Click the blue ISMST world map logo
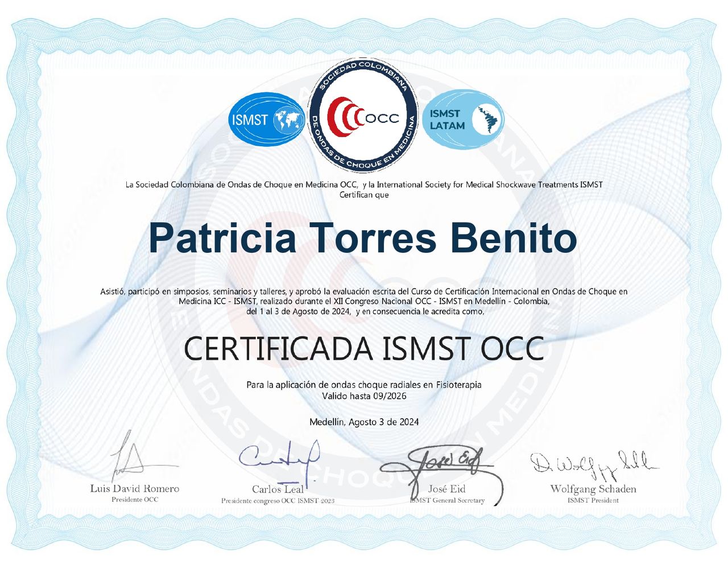The image size is (728, 564). (266, 120)
